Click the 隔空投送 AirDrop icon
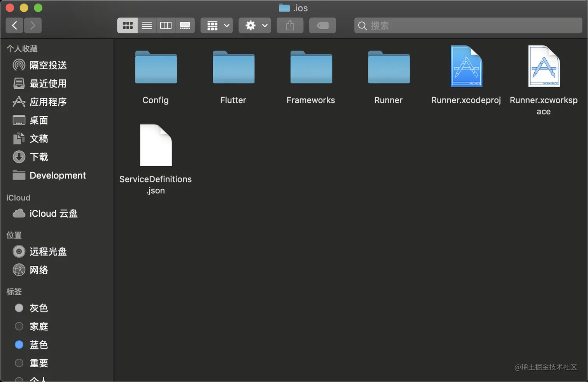The image size is (588, 382). 19,65
